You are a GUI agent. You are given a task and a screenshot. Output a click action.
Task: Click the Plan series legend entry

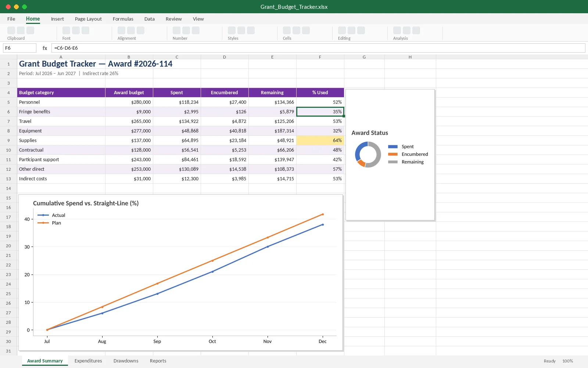(x=49, y=223)
